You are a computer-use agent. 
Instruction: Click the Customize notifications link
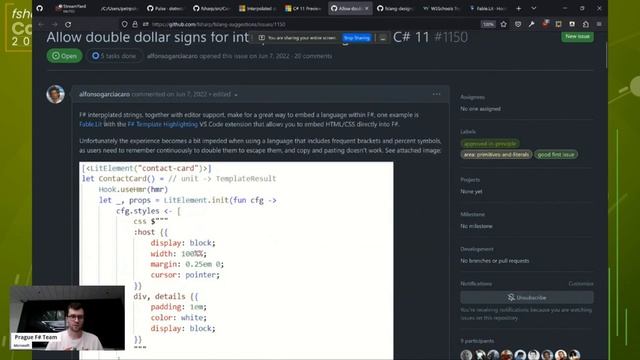(581, 284)
